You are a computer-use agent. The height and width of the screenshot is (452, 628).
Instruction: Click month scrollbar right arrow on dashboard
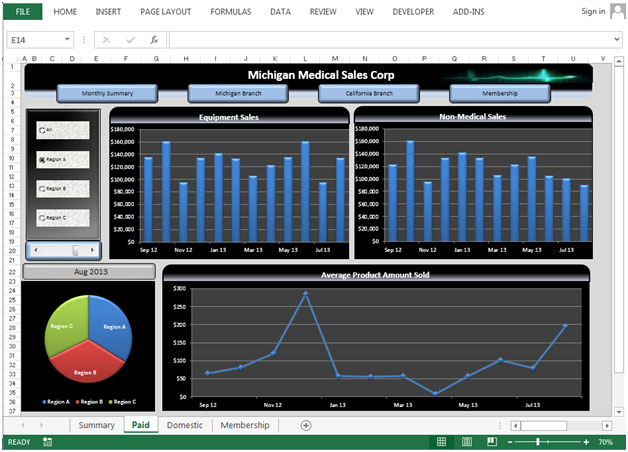(x=93, y=250)
